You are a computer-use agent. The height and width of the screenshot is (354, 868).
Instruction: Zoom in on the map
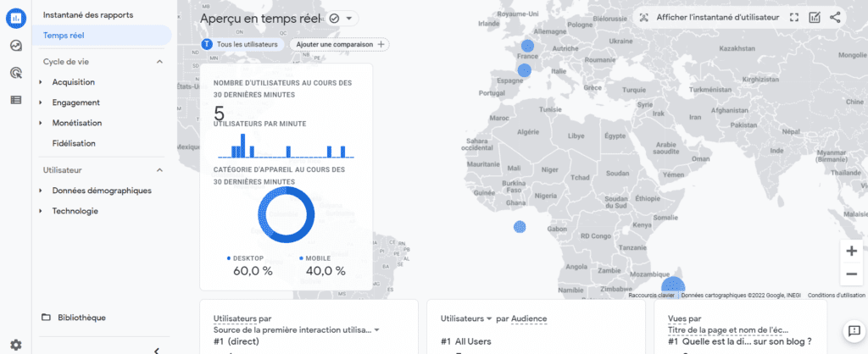852,251
